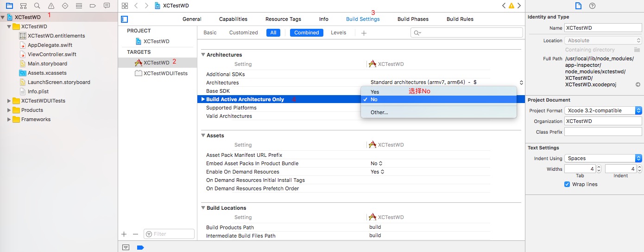
Task: Add a new target with the plus button
Action: coord(124,234)
